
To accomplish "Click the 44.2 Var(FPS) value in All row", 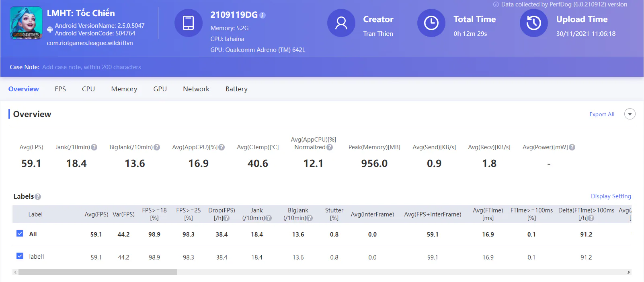I will [123, 235].
